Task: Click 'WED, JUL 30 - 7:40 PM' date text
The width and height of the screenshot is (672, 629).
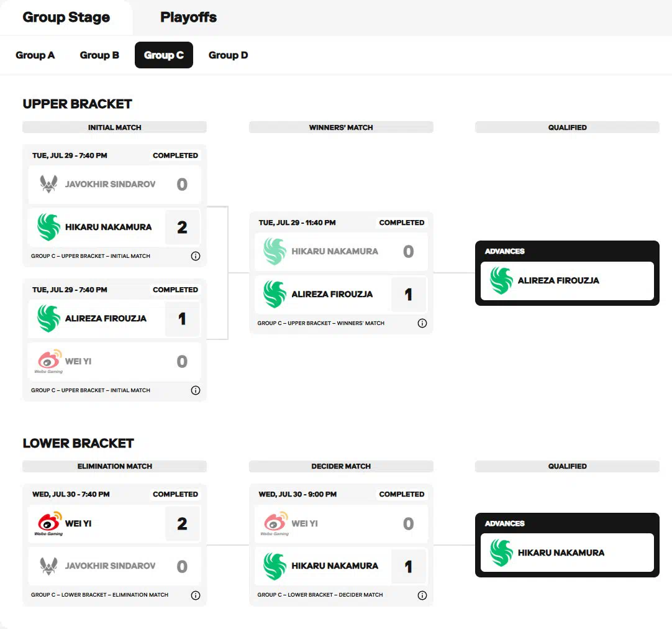Action: 71,494
